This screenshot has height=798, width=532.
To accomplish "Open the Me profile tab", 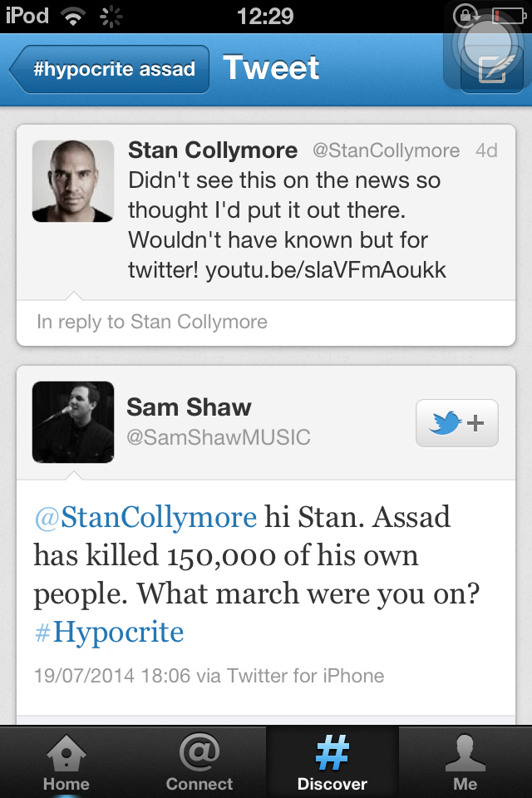I will click(465, 762).
